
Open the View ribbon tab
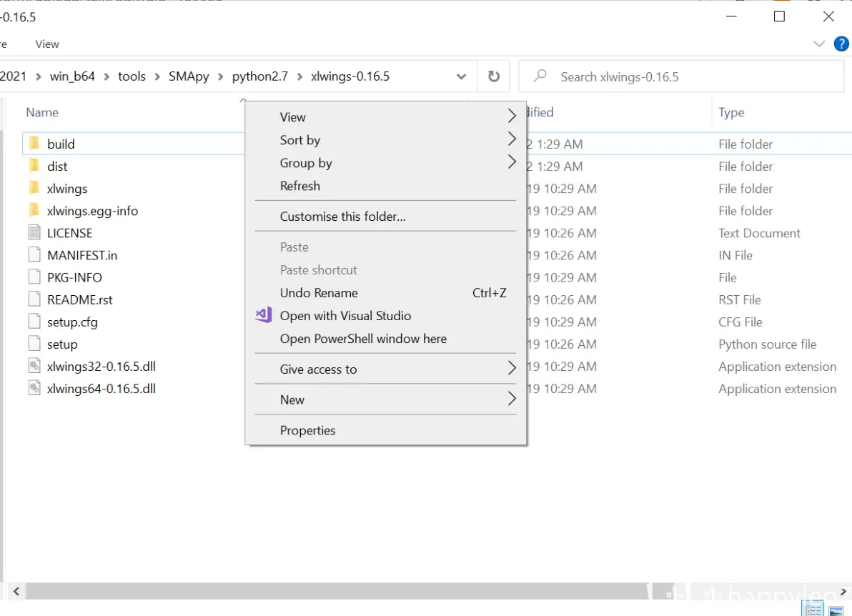tap(46, 44)
